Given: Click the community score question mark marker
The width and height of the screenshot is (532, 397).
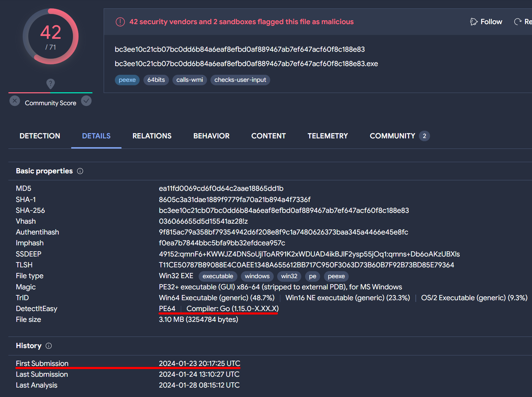Looking at the screenshot, I should pos(51,84).
